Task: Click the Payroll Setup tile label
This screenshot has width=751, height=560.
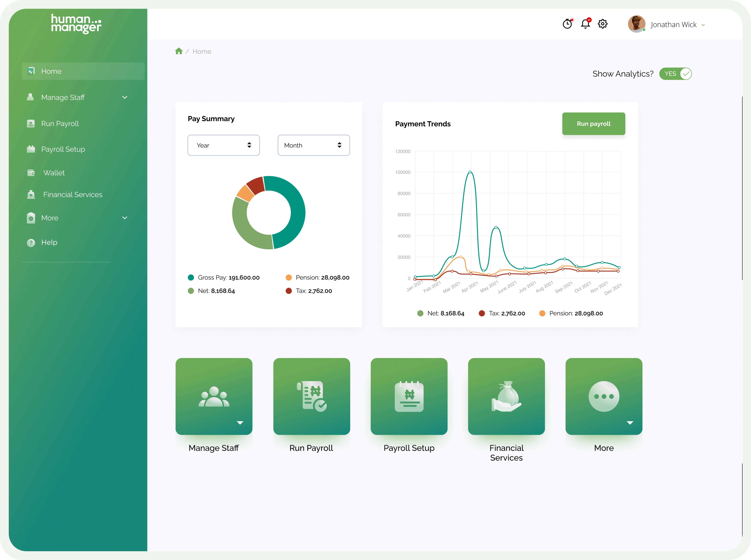Action: (x=409, y=448)
